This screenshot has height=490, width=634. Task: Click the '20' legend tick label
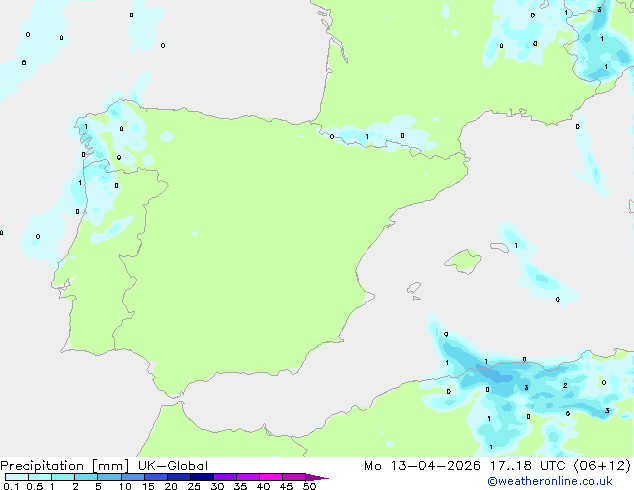tap(171, 486)
